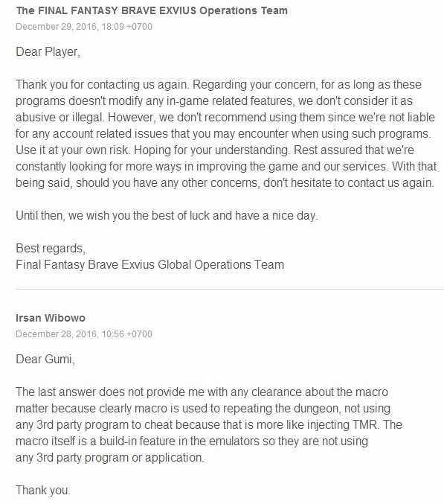Click the words 'injecting TMR' in the second message
The height and width of the screenshot is (504, 444).
pos(341,425)
